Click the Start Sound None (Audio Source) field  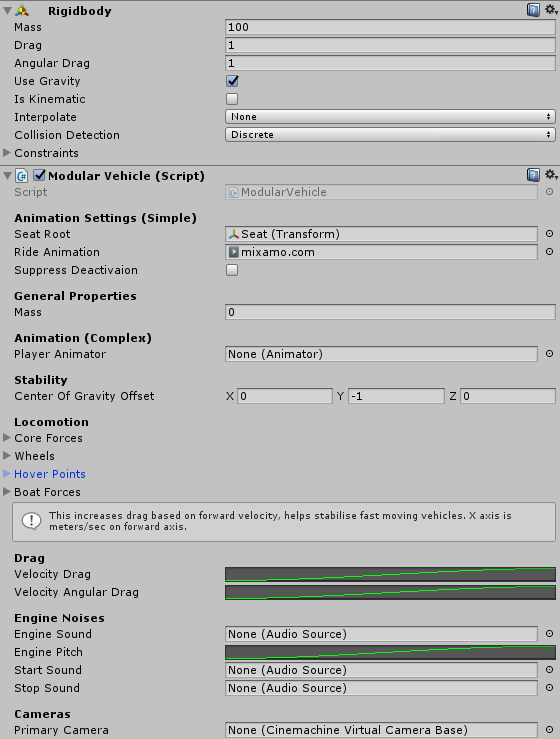coord(381,670)
